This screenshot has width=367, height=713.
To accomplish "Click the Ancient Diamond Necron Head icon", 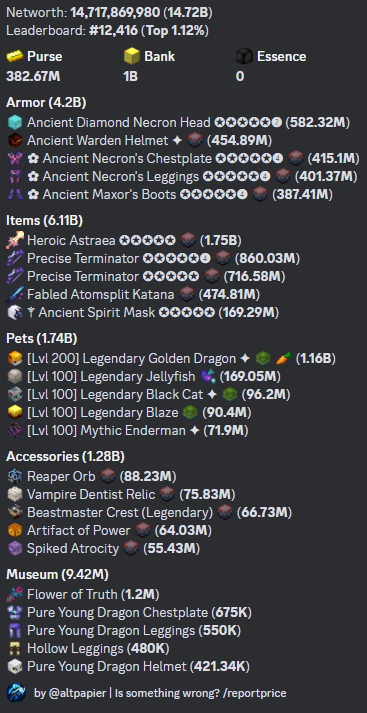I will [x=15, y=122].
